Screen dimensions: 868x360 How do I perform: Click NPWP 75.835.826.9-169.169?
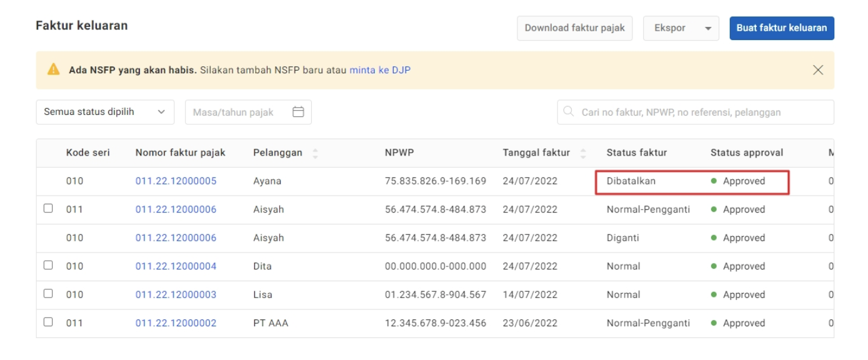(x=436, y=181)
